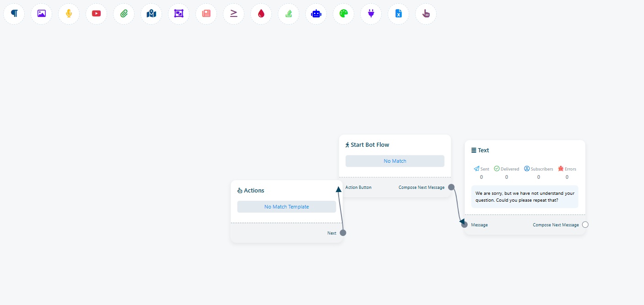The height and width of the screenshot is (305, 644).
Task: Click the Delivered label in the Text node
Action: click(x=510, y=169)
